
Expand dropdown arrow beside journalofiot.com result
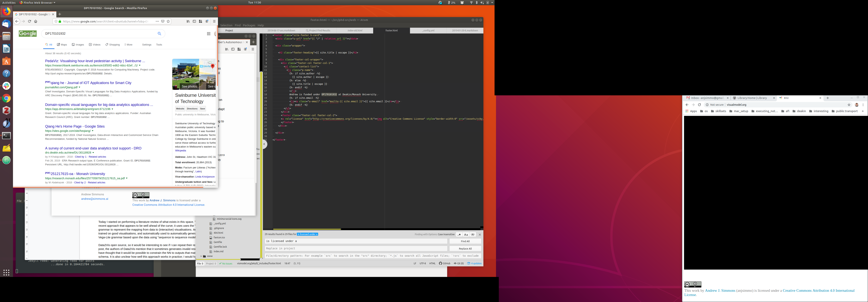[x=79, y=87]
